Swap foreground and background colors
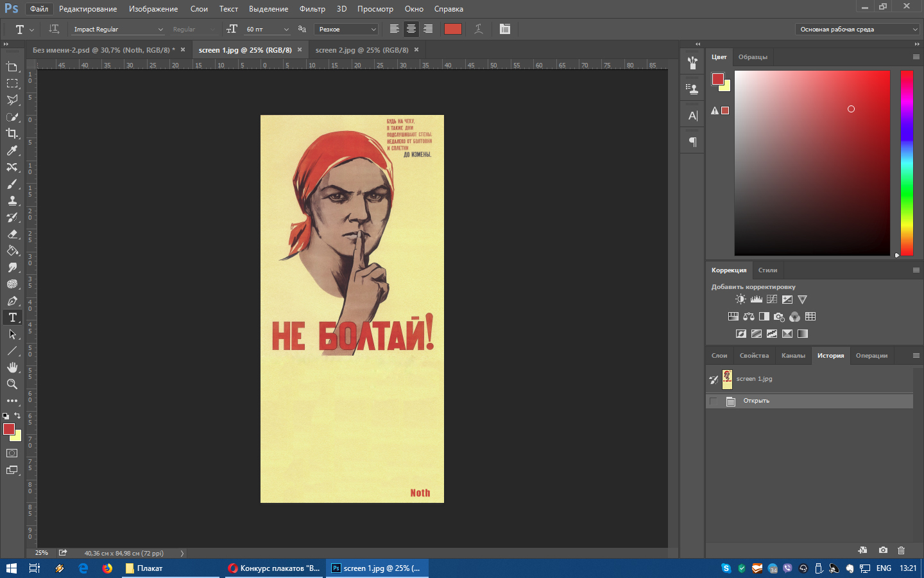Screen dimensions: 924x578 [17, 416]
